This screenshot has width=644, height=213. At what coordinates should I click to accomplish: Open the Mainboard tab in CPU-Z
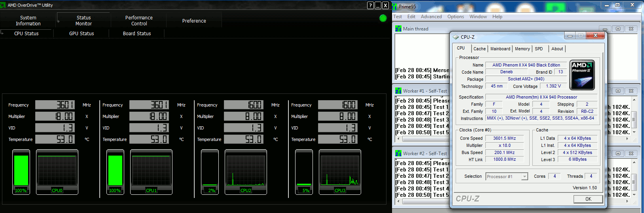(x=500, y=49)
